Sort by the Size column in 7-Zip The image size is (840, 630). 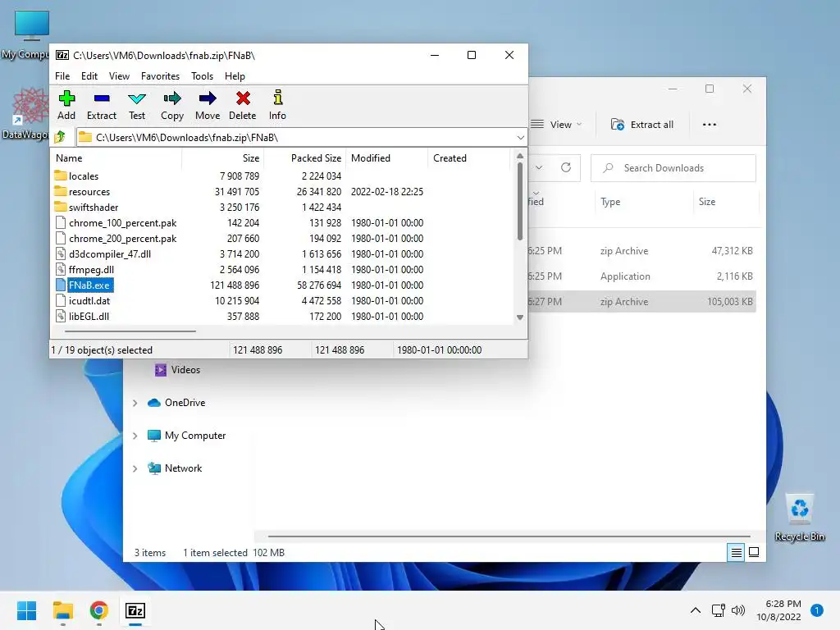coord(223,158)
